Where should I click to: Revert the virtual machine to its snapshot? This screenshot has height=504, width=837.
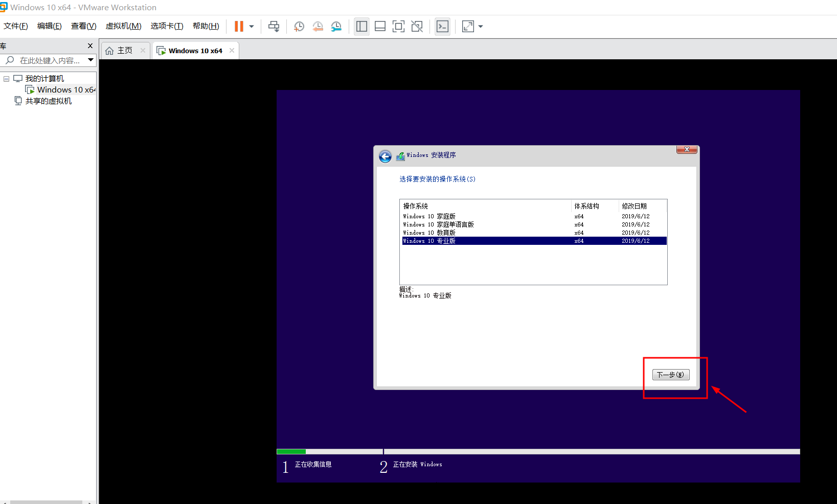point(318,27)
